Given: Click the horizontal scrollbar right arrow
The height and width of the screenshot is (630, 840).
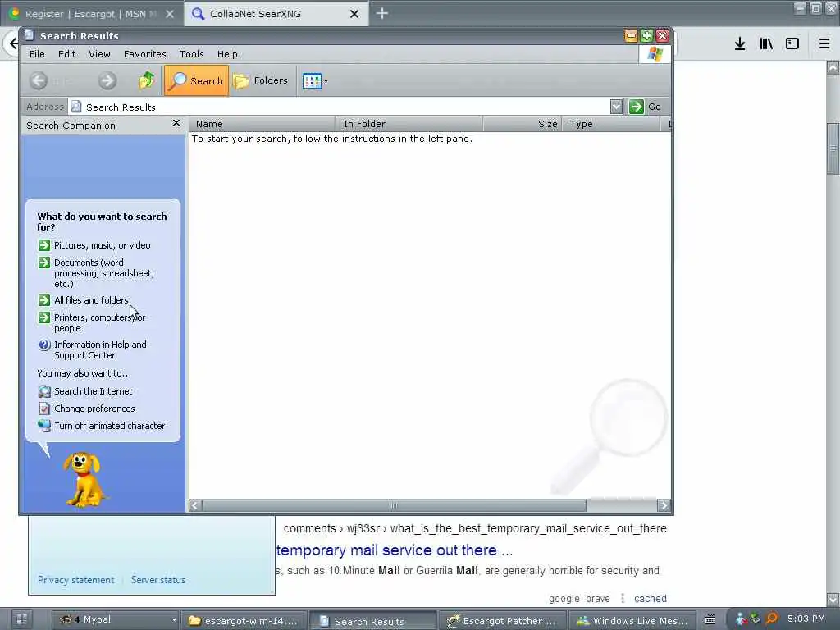Looking at the screenshot, I should click(x=664, y=505).
